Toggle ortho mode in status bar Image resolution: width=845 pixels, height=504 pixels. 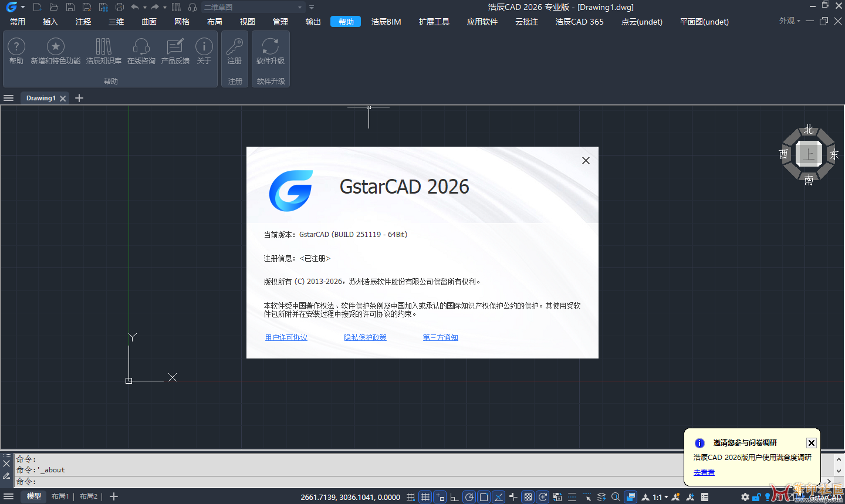pyautogui.click(x=454, y=497)
